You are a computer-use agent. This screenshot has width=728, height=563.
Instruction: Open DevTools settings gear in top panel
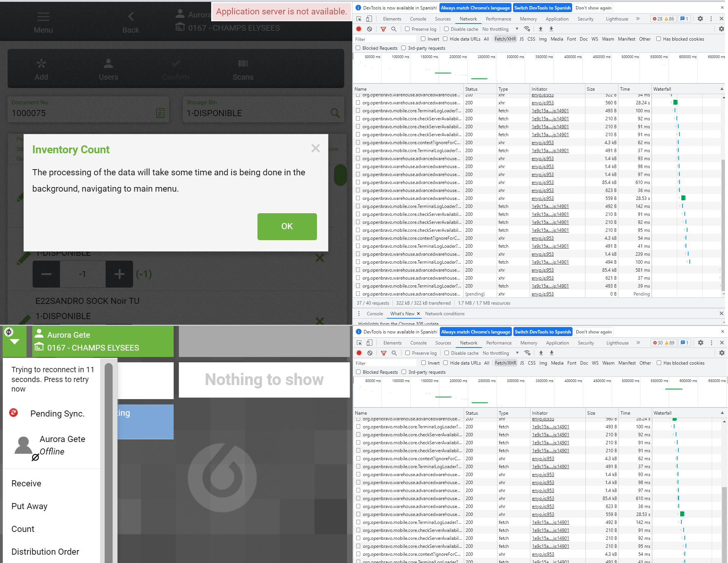700,19
